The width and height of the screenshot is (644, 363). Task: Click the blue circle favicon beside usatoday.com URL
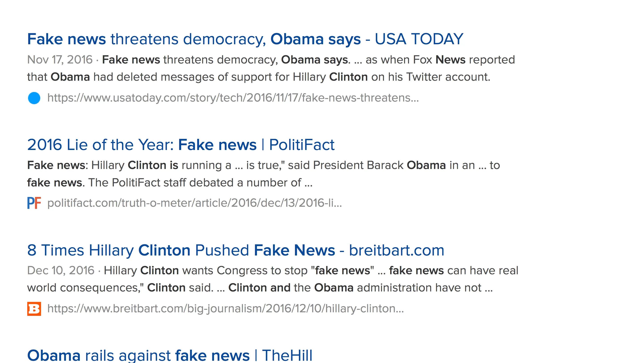coord(34,98)
